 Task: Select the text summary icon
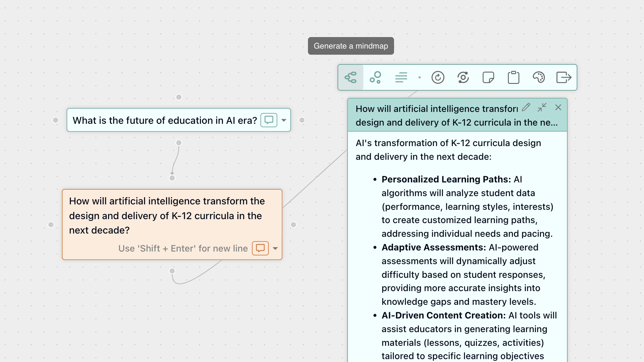point(401,77)
